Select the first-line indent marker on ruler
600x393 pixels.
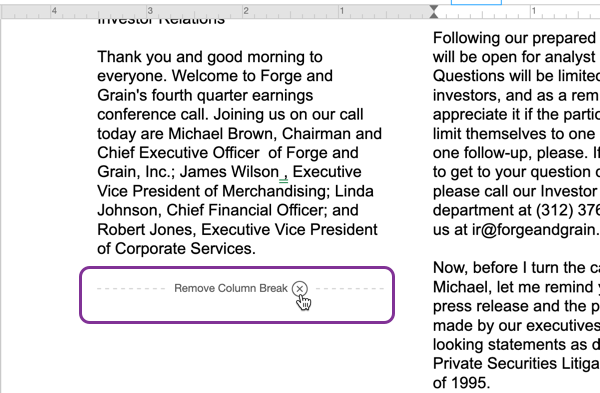click(434, 8)
